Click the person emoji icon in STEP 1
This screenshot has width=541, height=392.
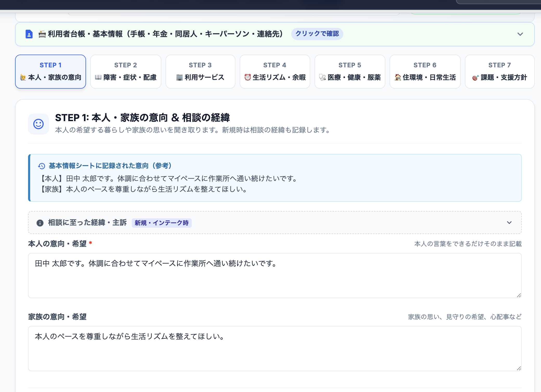[23, 77]
